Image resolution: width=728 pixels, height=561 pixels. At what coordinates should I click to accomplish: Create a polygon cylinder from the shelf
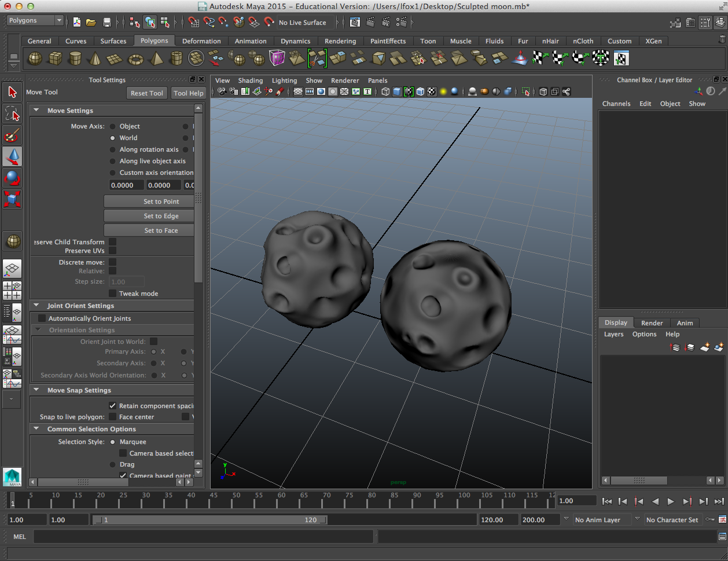coord(75,58)
